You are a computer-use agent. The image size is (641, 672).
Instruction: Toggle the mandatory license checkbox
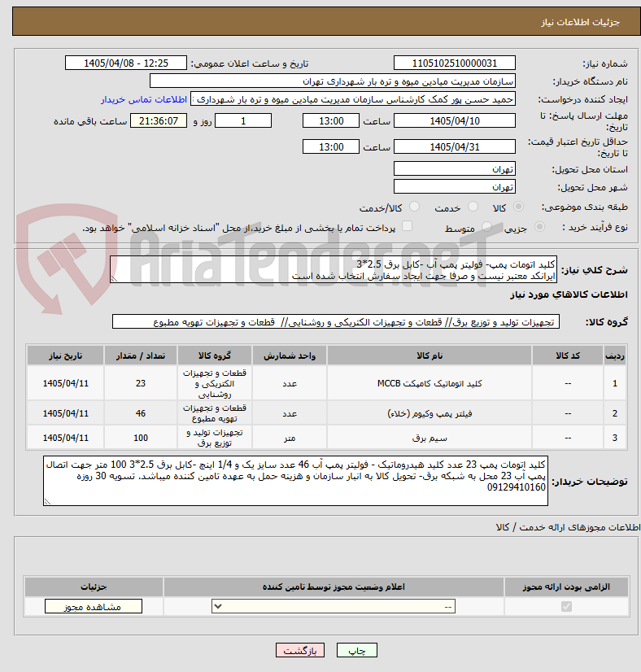coord(566,606)
